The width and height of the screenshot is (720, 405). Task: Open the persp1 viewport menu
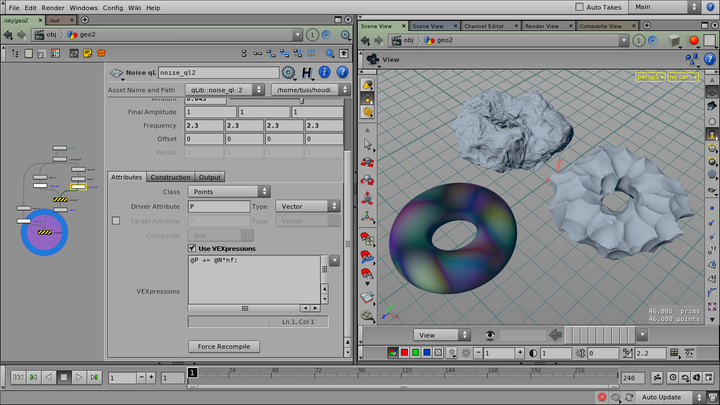click(x=649, y=76)
